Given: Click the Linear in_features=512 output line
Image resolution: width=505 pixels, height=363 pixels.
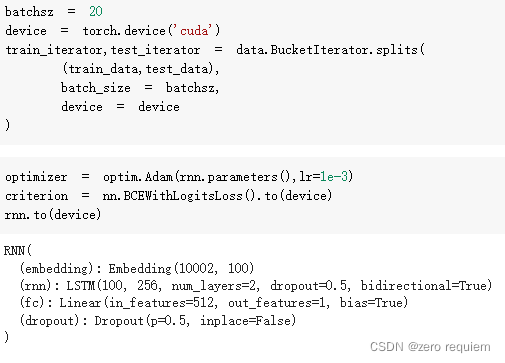Looking at the screenshot, I should click(214, 303).
